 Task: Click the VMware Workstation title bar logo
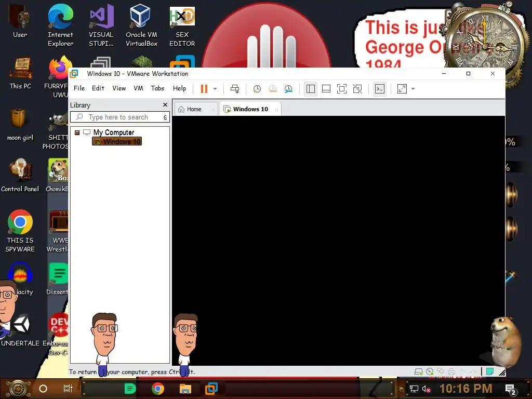click(74, 74)
